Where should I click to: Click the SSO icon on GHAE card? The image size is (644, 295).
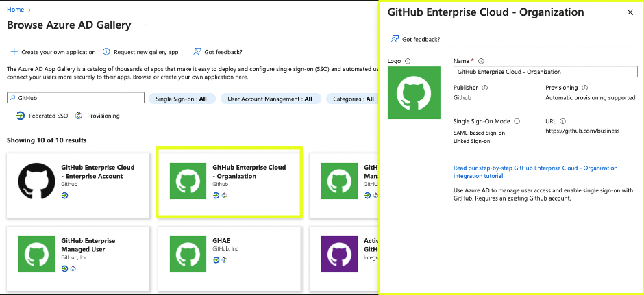[216, 259]
